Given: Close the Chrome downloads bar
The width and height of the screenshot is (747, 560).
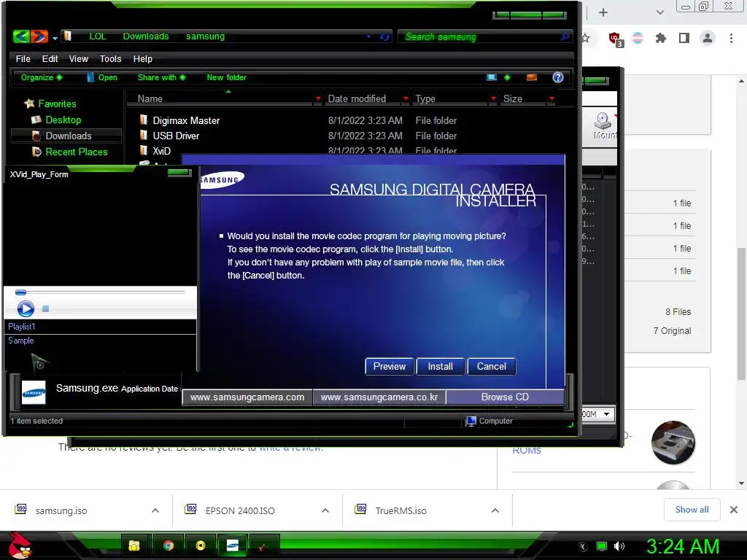Looking at the screenshot, I should [734, 510].
